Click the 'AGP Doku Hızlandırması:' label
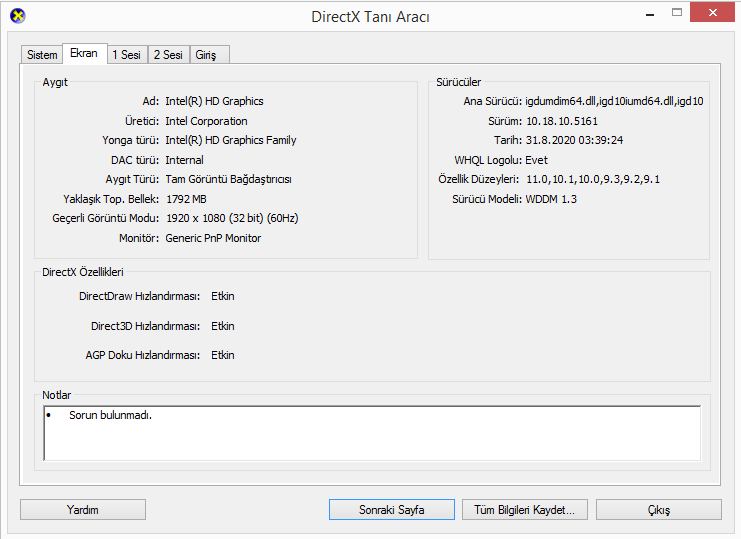 click(x=143, y=355)
